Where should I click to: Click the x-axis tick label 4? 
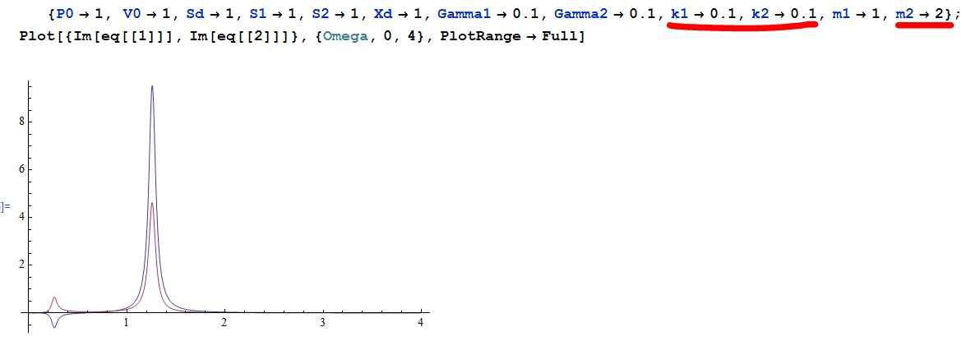(x=421, y=322)
